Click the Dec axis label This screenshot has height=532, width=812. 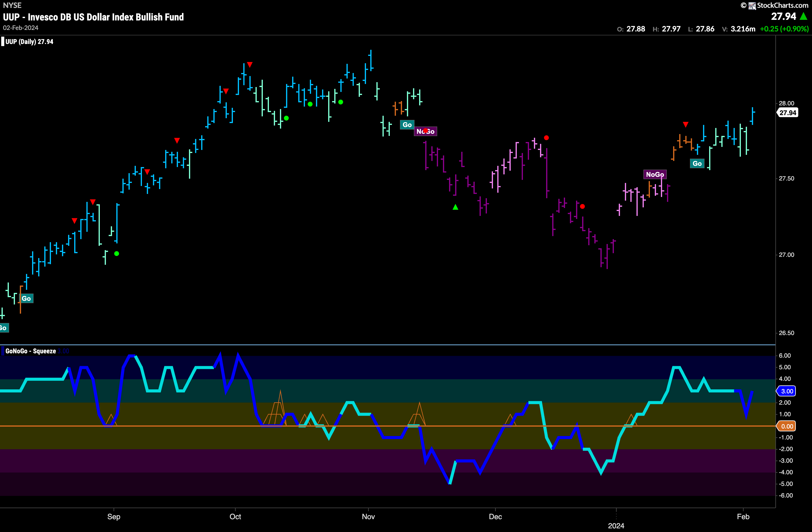pyautogui.click(x=495, y=517)
